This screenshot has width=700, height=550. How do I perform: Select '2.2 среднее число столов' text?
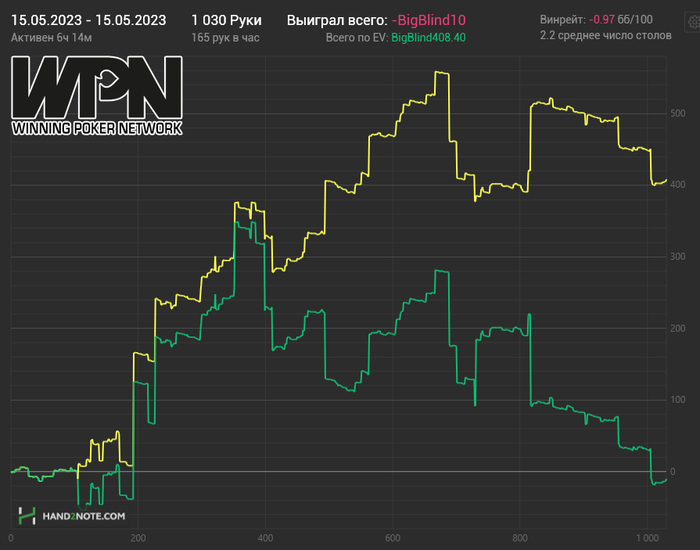tap(605, 35)
